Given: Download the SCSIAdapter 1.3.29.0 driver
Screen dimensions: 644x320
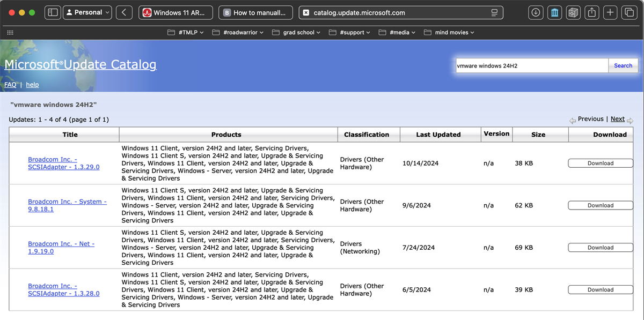Looking at the screenshot, I should [x=601, y=163].
